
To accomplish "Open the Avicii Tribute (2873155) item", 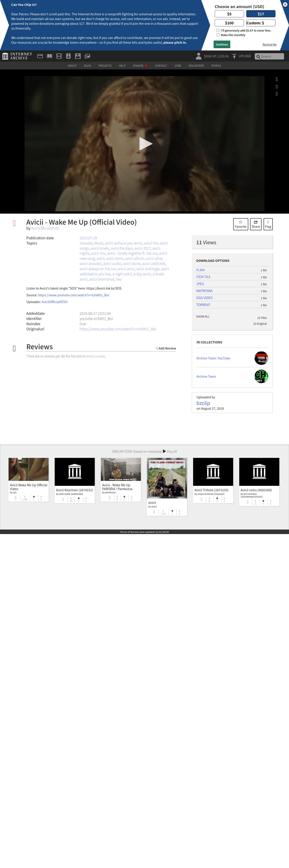I will pyautogui.click(x=213, y=480).
